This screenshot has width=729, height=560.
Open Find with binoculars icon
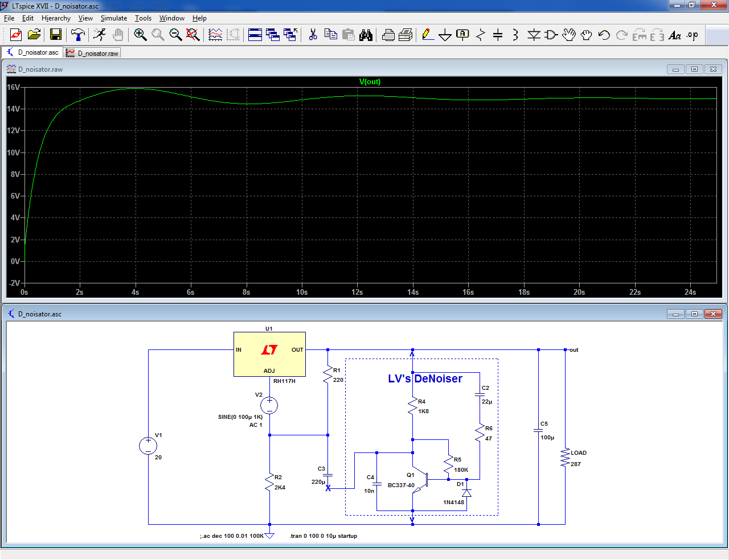pyautogui.click(x=366, y=35)
